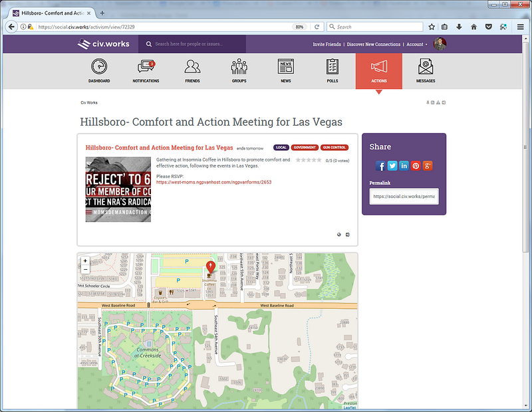Select the highlighted Actions tab

click(x=379, y=70)
